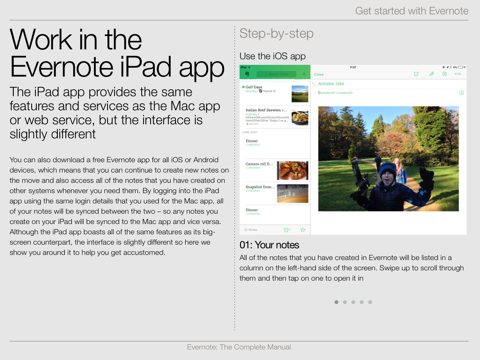Tap the reminder icon beside Autumn hike title

click(x=314, y=84)
